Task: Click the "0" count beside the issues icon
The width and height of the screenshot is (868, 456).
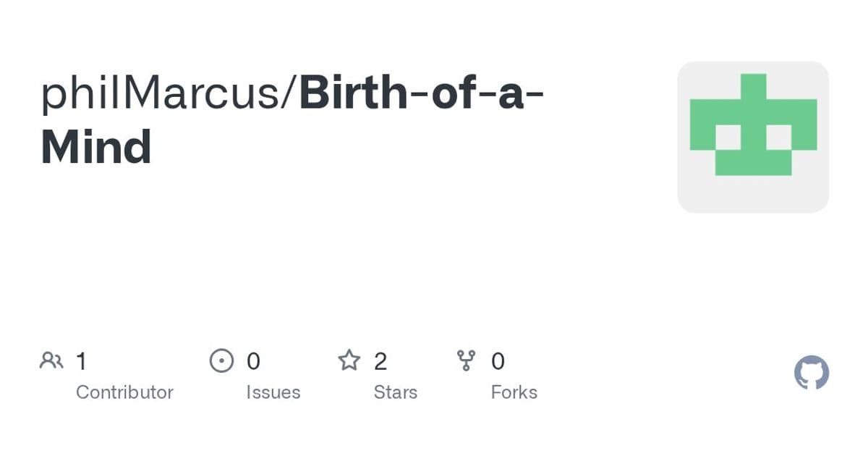Action: click(x=253, y=360)
